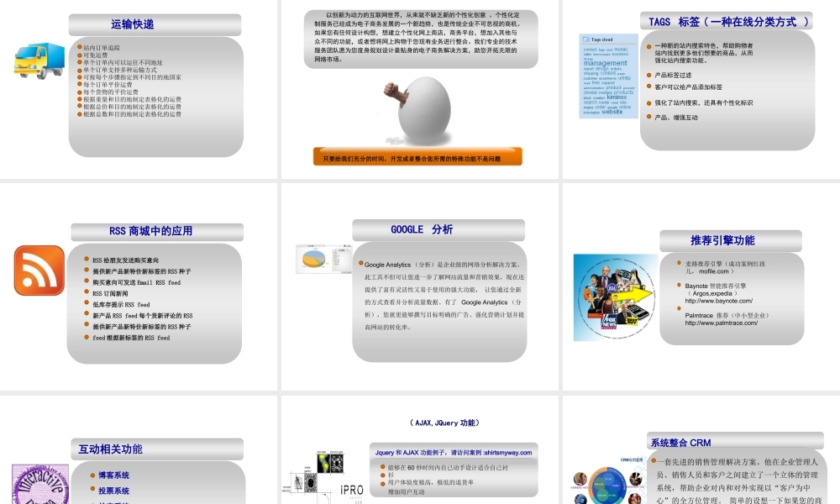Click the egg with fist image
Image resolution: width=840 pixels, height=504 pixels.
pos(419,110)
